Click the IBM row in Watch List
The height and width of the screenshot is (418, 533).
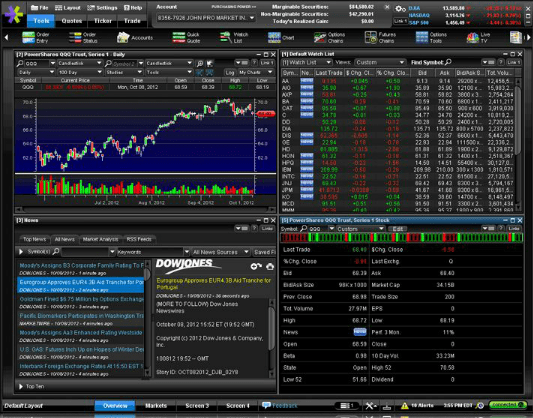pos(398,169)
